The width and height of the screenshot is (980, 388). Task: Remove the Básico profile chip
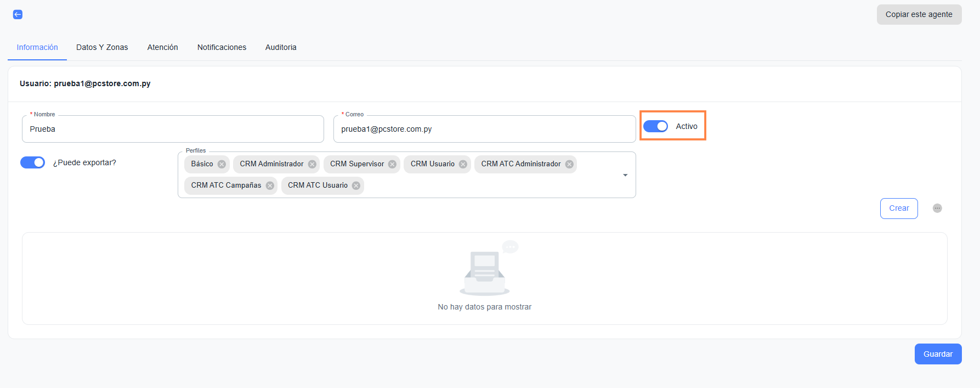click(222, 164)
